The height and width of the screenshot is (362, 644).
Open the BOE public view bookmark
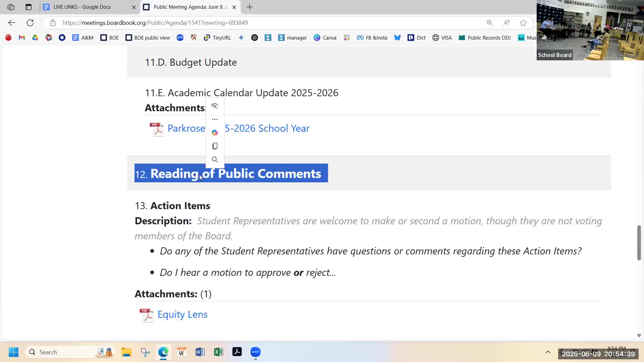[148, 38]
